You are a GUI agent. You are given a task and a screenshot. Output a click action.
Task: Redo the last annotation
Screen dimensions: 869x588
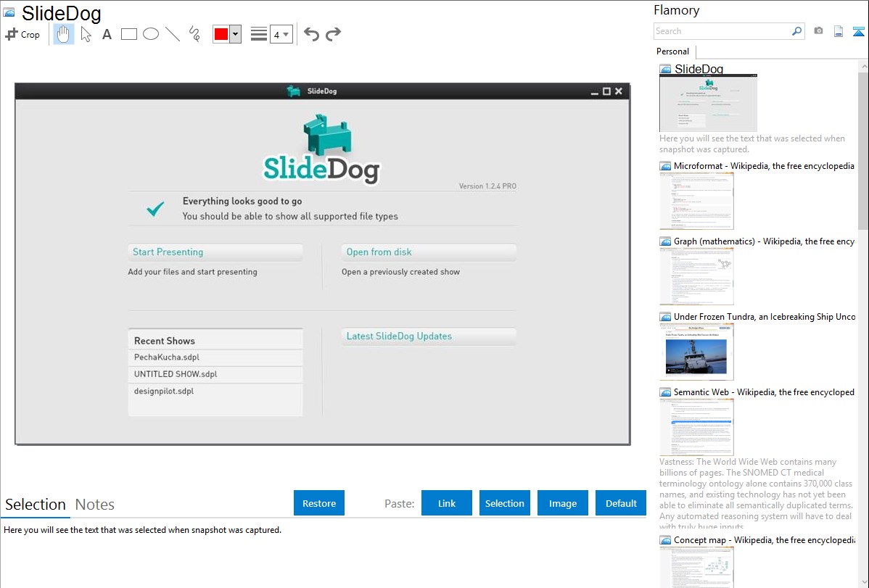(x=333, y=34)
